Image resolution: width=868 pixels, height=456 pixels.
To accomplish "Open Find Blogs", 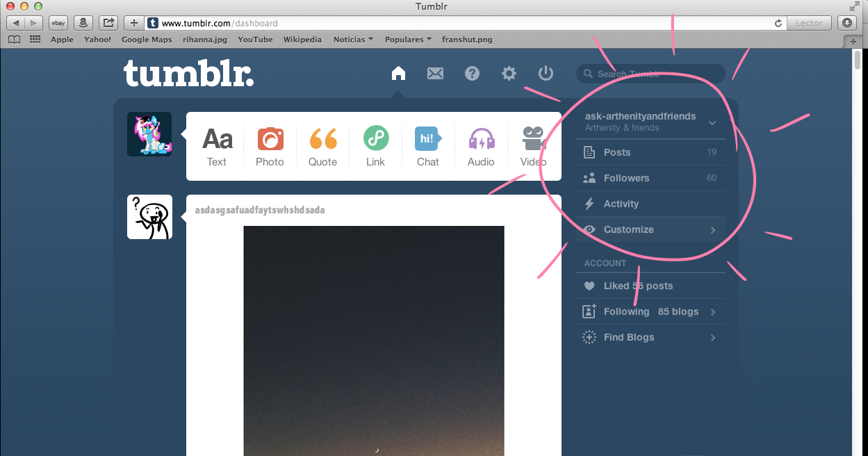I will pos(650,337).
